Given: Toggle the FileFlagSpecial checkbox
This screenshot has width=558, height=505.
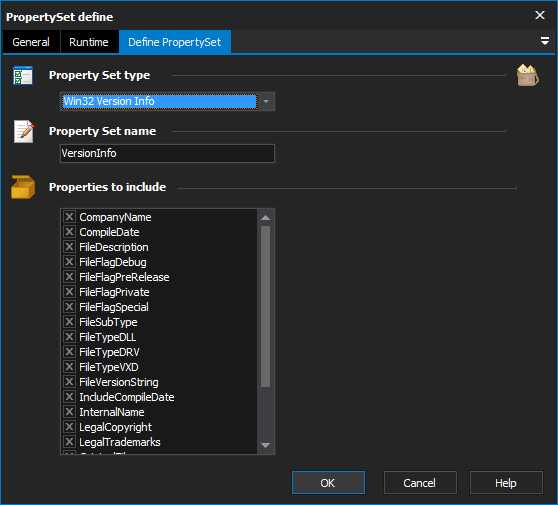Looking at the screenshot, I should pos(69,306).
